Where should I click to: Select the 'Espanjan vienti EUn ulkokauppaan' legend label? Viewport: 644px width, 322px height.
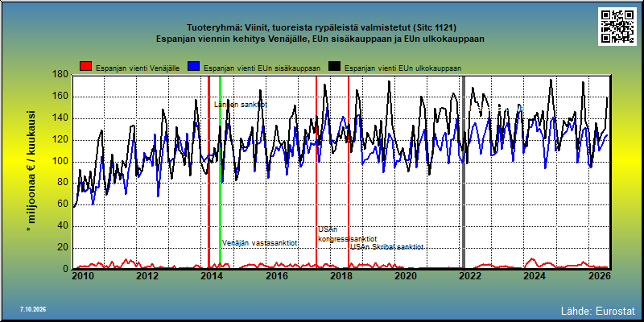(403, 68)
